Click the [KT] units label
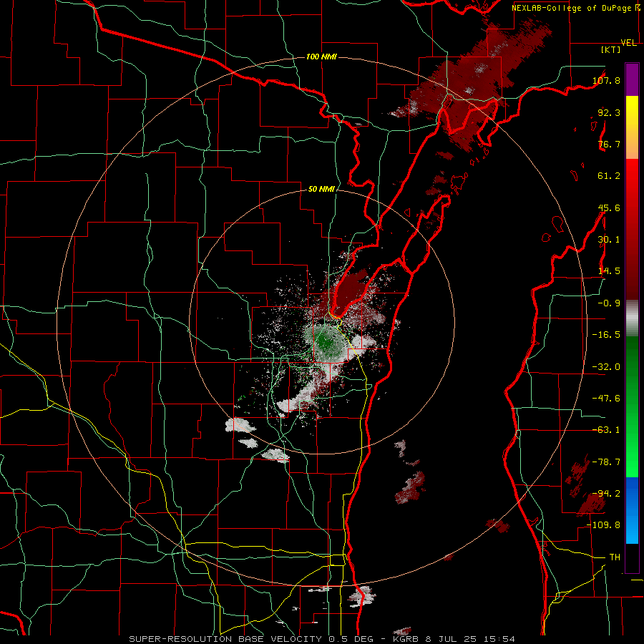The width and height of the screenshot is (644, 644). click(x=611, y=49)
